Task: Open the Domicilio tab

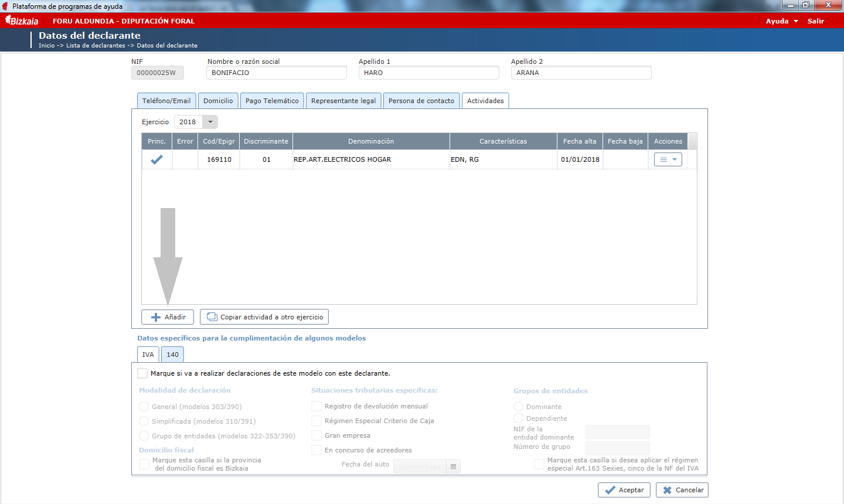Action: click(x=218, y=101)
